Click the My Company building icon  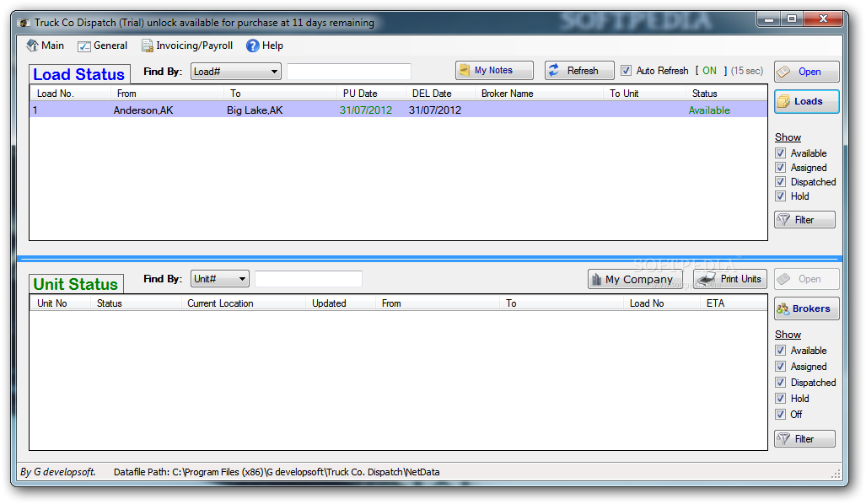[596, 279]
